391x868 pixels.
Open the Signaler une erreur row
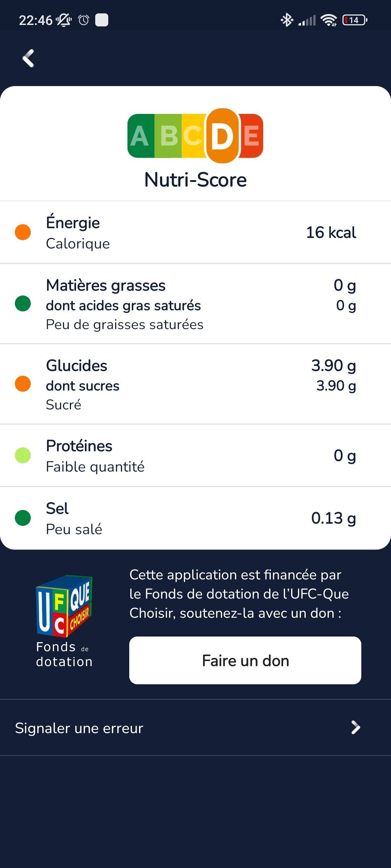tap(145, 728)
